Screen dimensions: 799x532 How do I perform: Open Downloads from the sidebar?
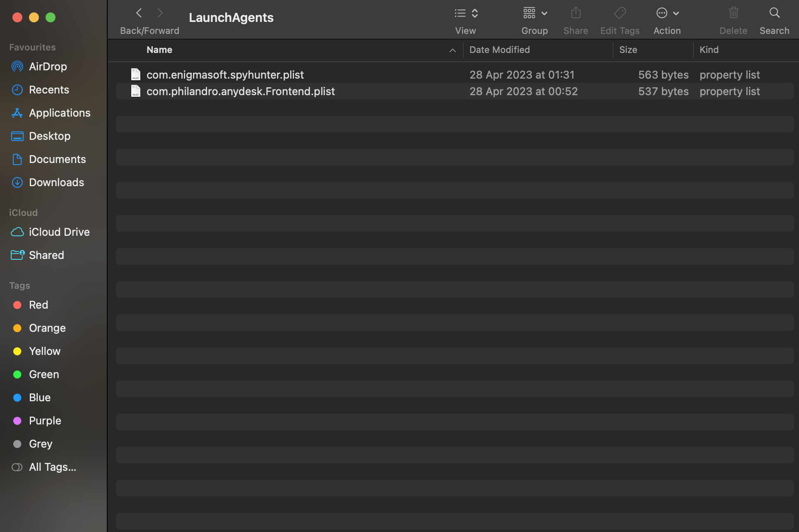click(x=56, y=182)
